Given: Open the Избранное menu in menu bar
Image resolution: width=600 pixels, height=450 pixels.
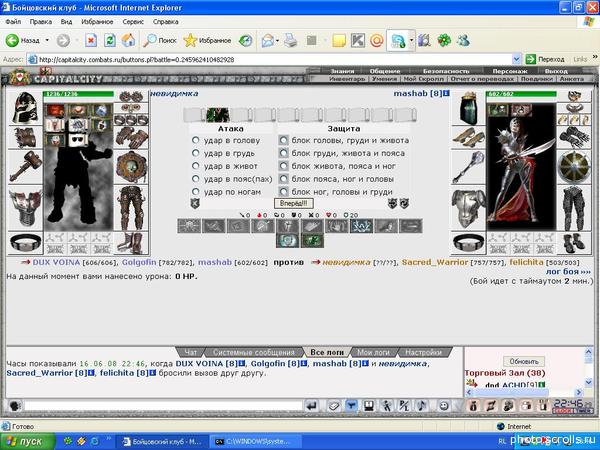Looking at the screenshot, I should coord(97,22).
